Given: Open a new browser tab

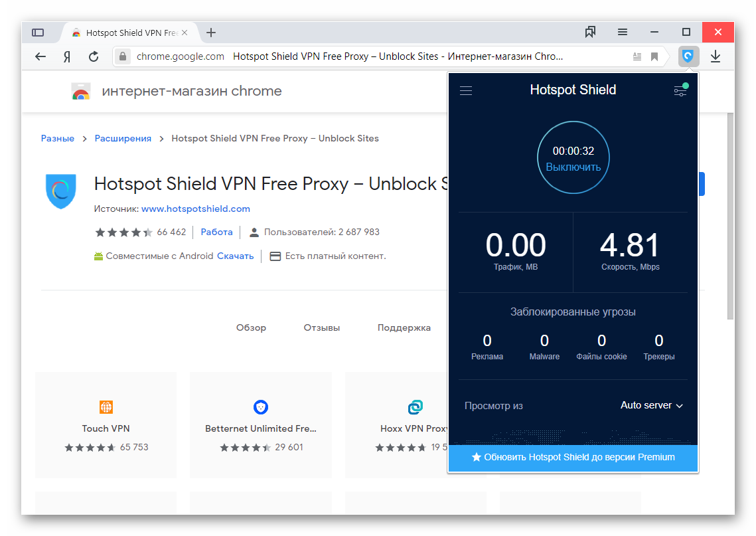Looking at the screenshot, I should point(211,33).
